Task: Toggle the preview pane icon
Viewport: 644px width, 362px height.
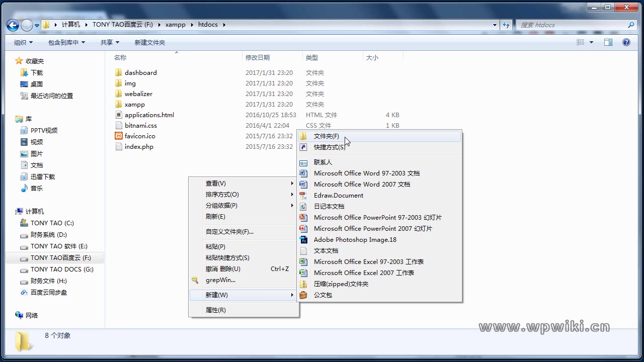Action: pyautogui.click(x=608, y=42)
